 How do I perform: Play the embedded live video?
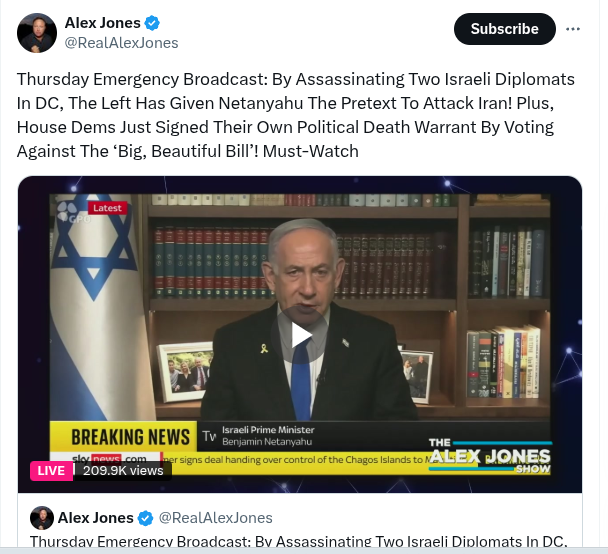pyautogui.click(x=300, y=335)
